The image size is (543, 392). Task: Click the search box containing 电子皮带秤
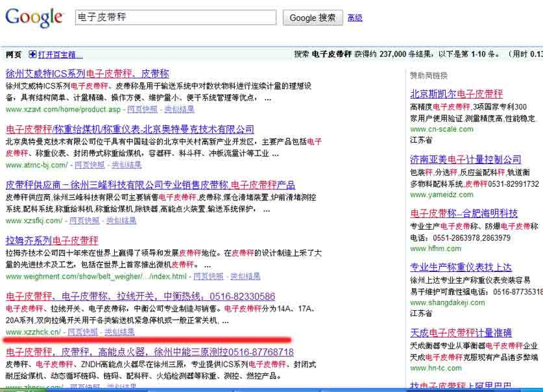coord(176,18)
